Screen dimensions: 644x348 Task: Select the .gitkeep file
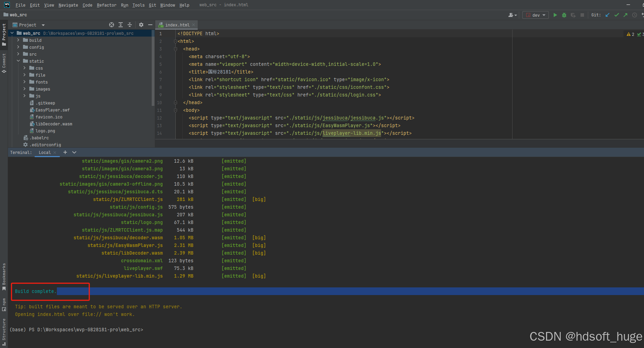pyautogui.click(x=45, y=103)
